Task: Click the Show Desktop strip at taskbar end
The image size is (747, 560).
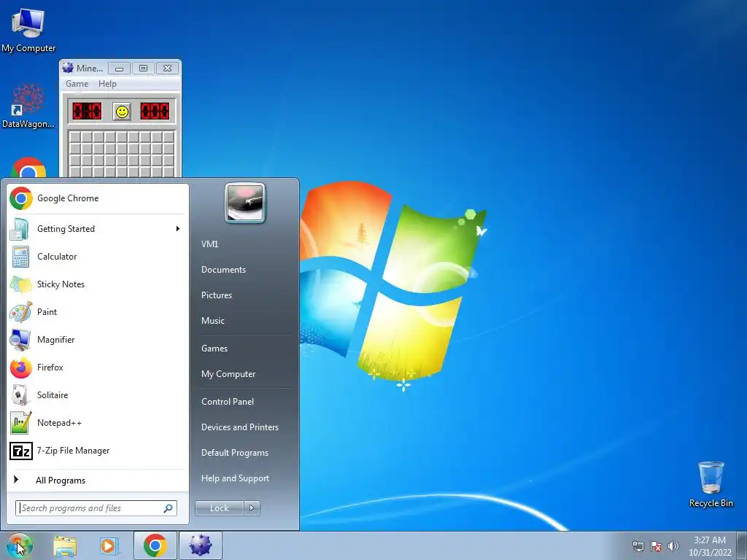Action: (x=742, y=545)
